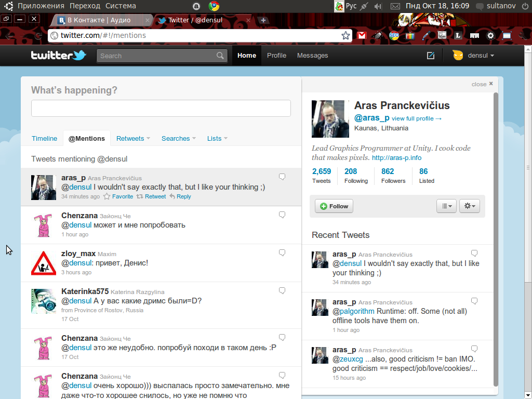Click the 208 Following count

pyautogui.click(x=356, y=176)
